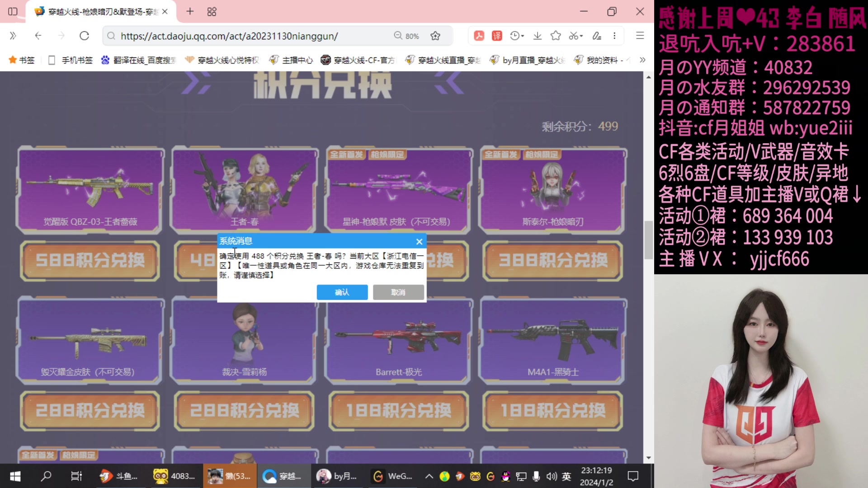Select the 觉醒版 QBZ-03-王者蔷薇 item card
The width and height of the screenshot is (868, 488).
click(90, 190)
